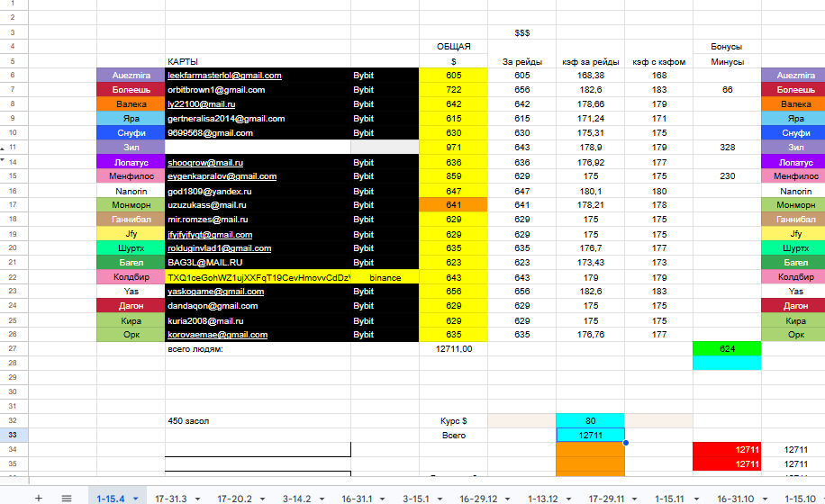Open dropdown arrow of the 1-13.12 tab
The height and width of the screenshot is (504, 825).
click(x=569, y=499)
